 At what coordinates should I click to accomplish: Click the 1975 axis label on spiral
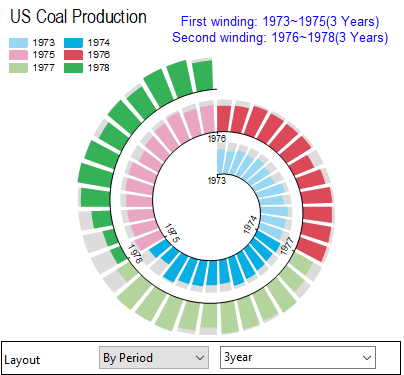pos(172,233)
